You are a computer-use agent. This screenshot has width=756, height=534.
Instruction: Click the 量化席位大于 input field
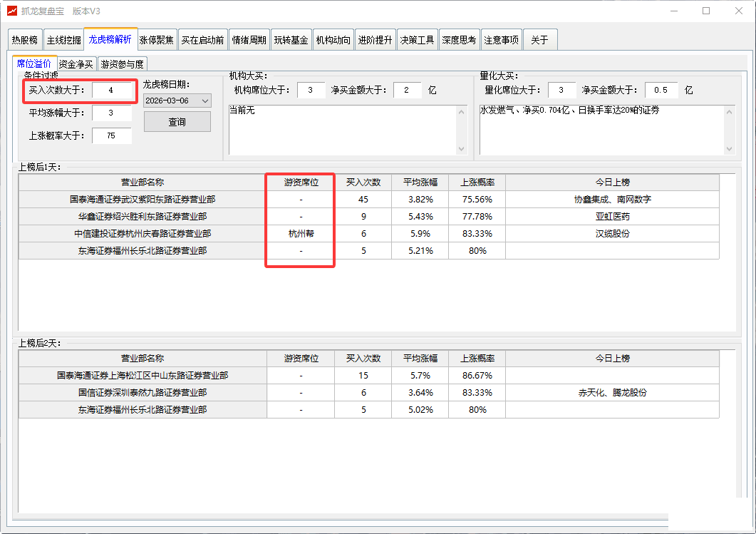pyautogui.click(x=561, y=91)
